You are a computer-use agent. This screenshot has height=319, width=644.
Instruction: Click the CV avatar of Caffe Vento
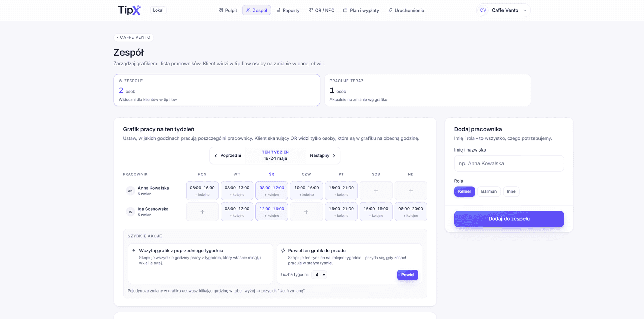click(483, 10)
